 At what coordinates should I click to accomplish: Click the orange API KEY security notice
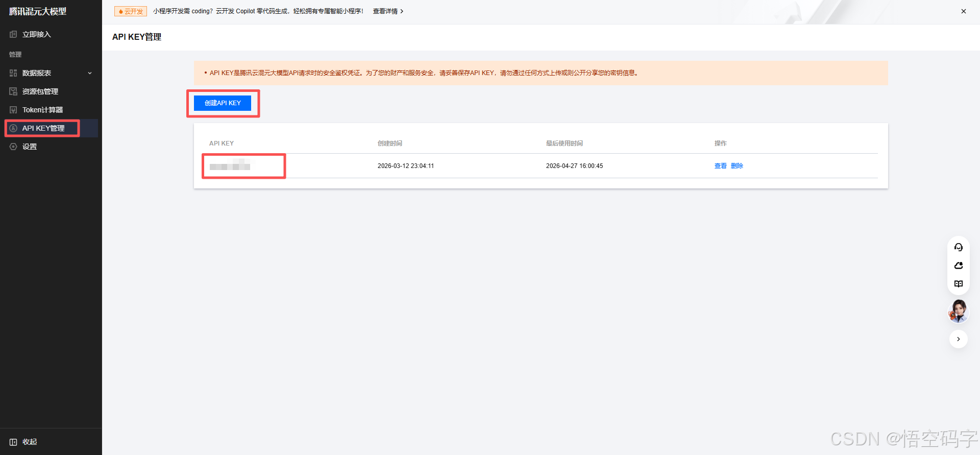541,73
